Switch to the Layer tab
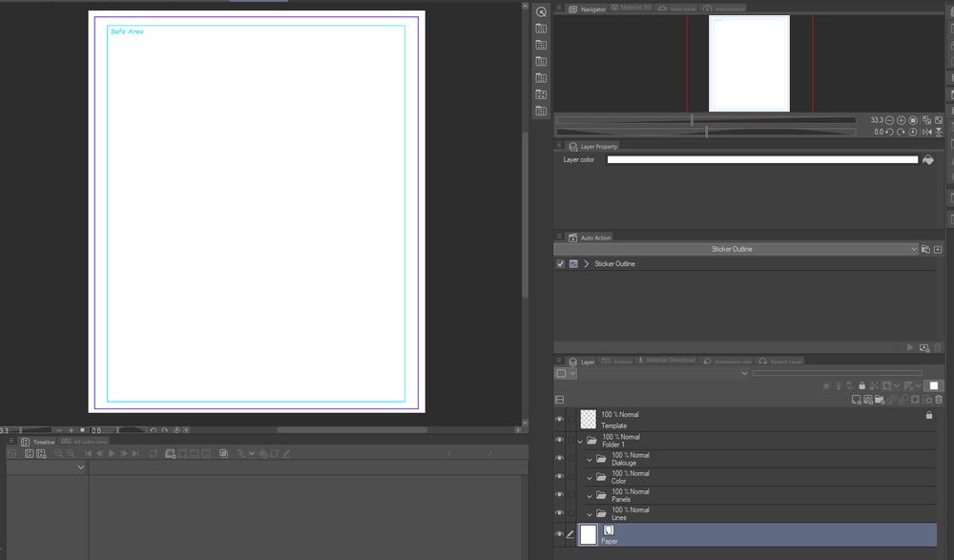The width and height of the screenshot is (954, 560). click(582, 363)
